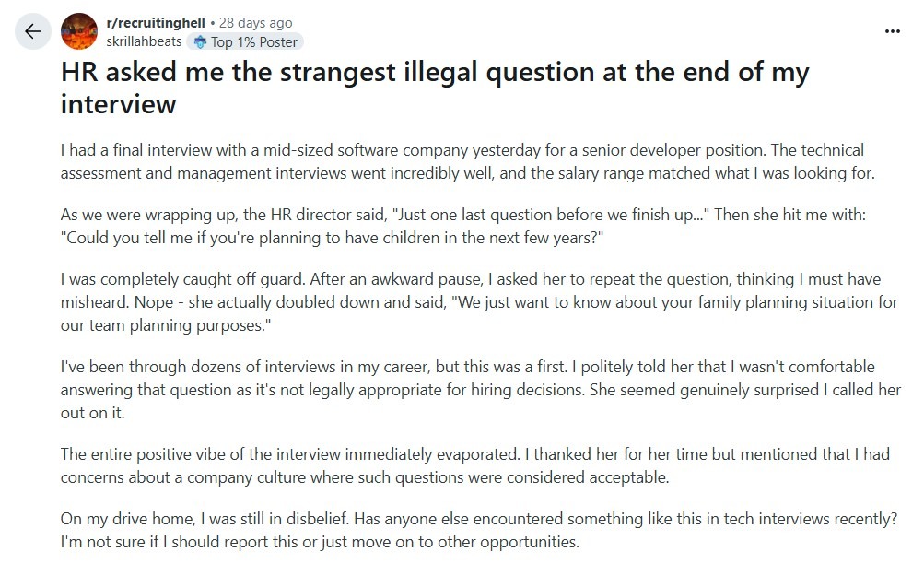Click the paragraph starting 'The entire positive vibe'
The width and height of the screenshot is (924, 564).
pos(475,465)
